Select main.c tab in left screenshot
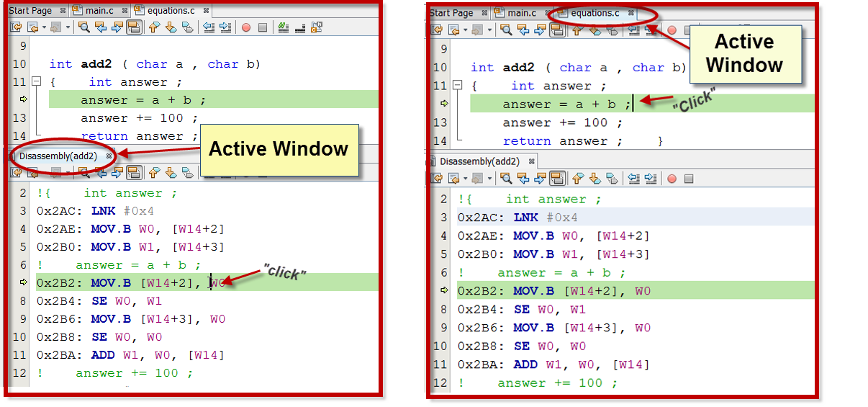The image size is (868, 407). 99,11
